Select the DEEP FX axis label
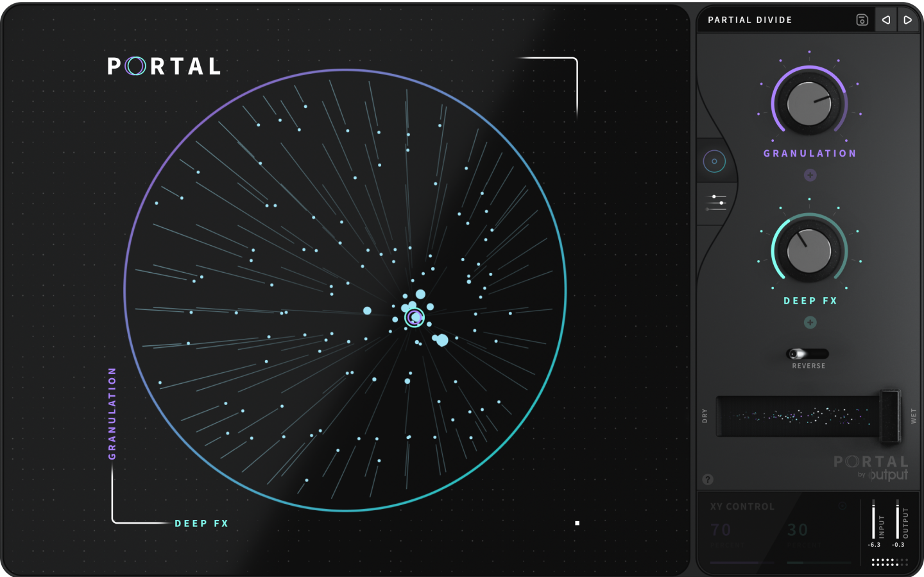Viewport: 924px width, 577px height. [201, 523]
